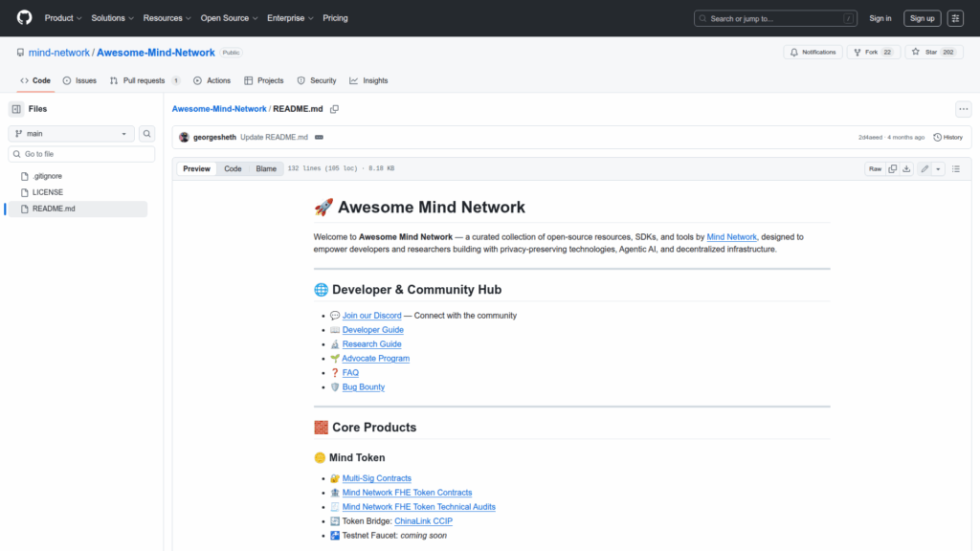Open the Pricing page
This screenshot has height=551, width=980.
click(x=335, y=18)
